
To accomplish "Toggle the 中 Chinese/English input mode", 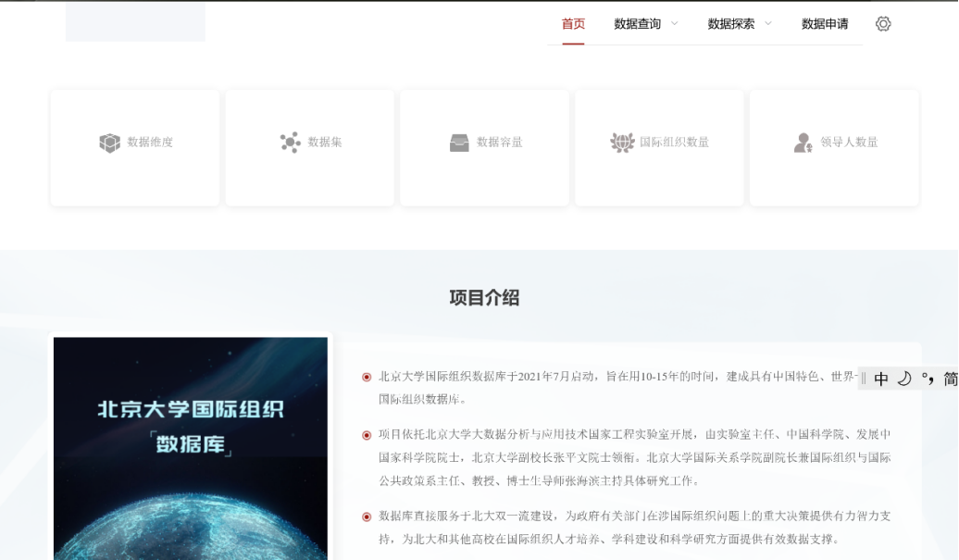I will pyautogui.click(x=881, y=379).
